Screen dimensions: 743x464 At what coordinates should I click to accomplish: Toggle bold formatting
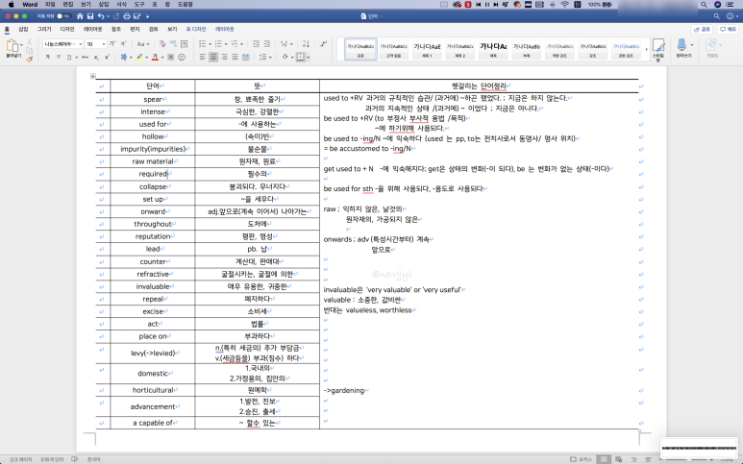click(x=47, y=57)
